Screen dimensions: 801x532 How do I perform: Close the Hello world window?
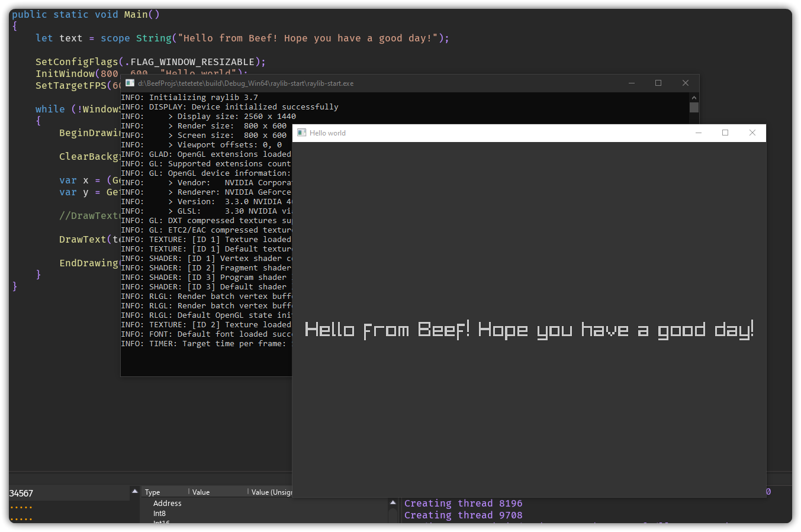click(752, 133)
